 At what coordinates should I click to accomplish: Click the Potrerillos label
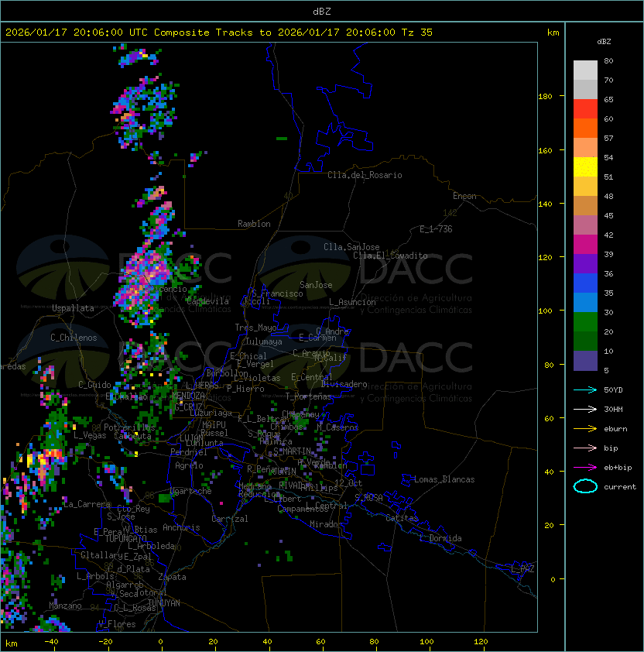pos(129,427)
